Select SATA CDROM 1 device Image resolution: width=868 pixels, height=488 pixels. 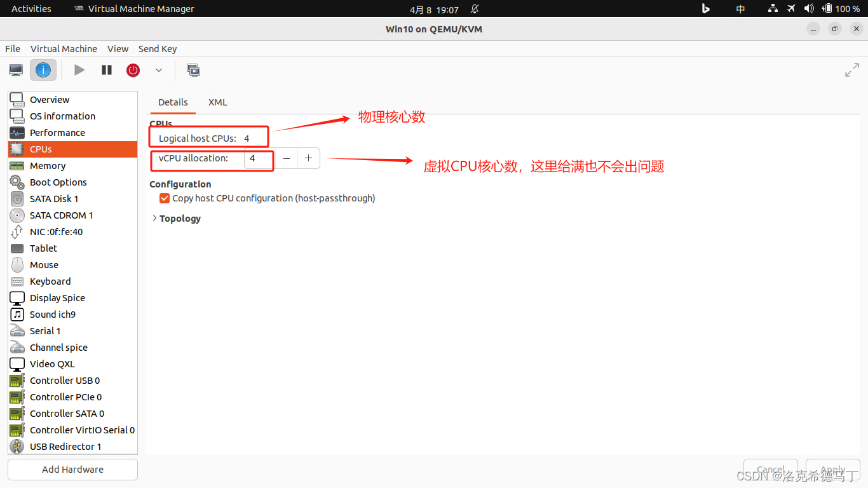coord(72,215)
